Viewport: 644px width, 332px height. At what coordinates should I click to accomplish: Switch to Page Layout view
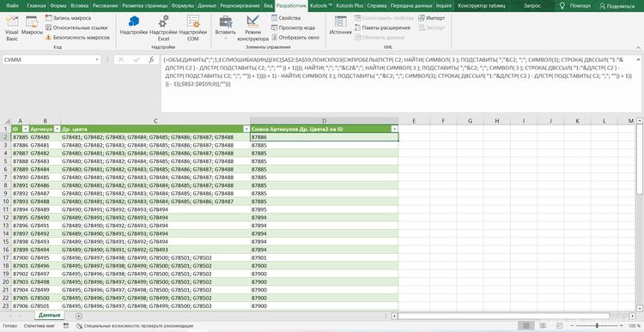543,326
